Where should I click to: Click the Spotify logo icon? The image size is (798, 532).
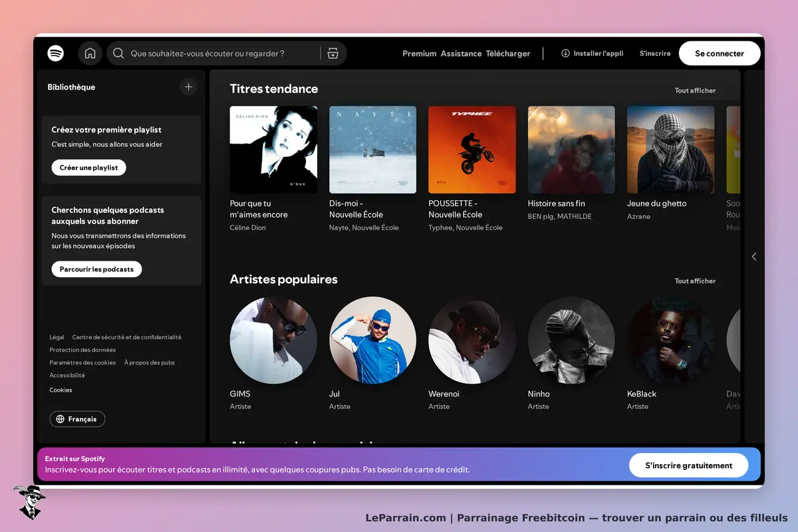56,53
